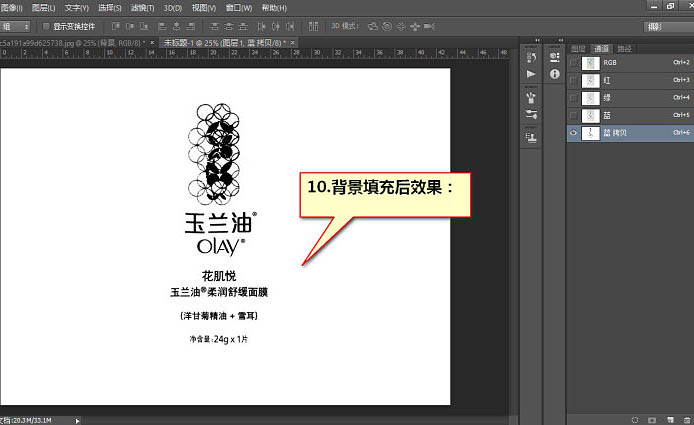Open the 图层(L) menu
The height and width of the screenshot is (425, 694).
click(x=44, y=8)
